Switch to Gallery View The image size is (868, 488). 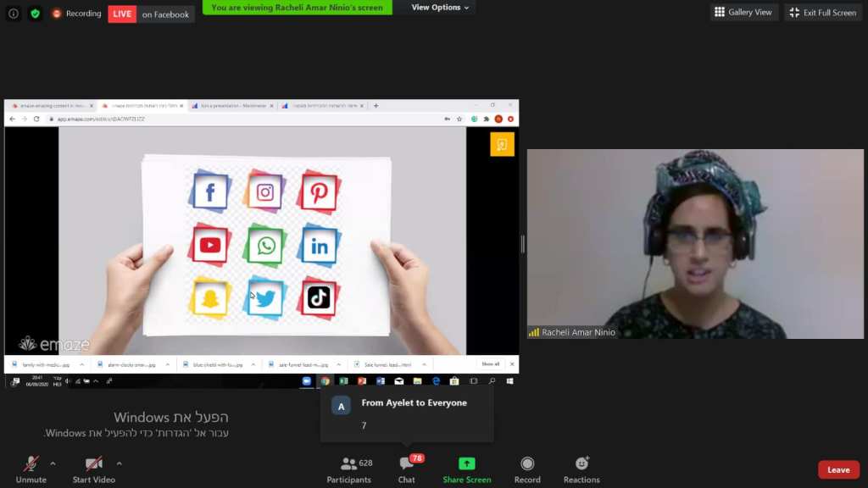(x=743, y=13)
